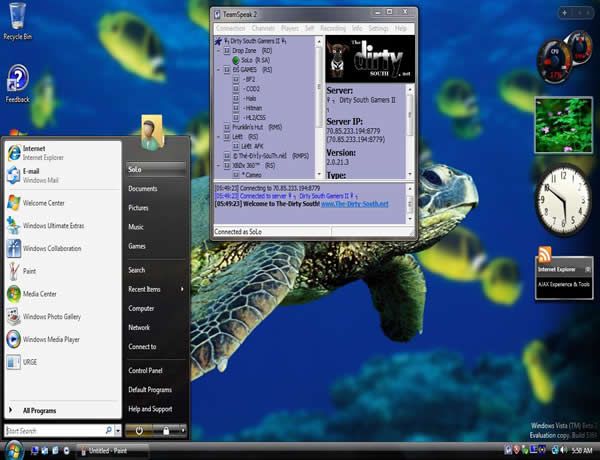Open the Settings menu in TeamSpeak
The image size is (600, 460).
[x=378, y=28]
